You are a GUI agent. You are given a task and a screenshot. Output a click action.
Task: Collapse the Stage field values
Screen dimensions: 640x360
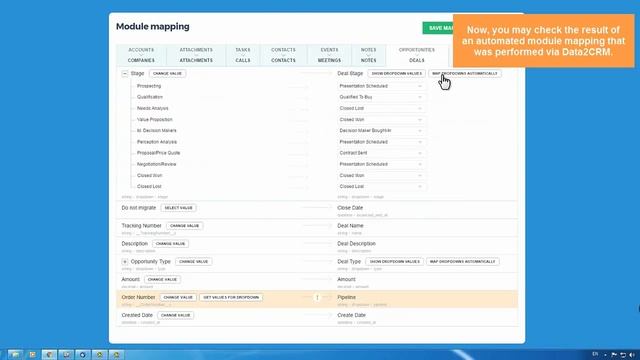tap(125, 73)
